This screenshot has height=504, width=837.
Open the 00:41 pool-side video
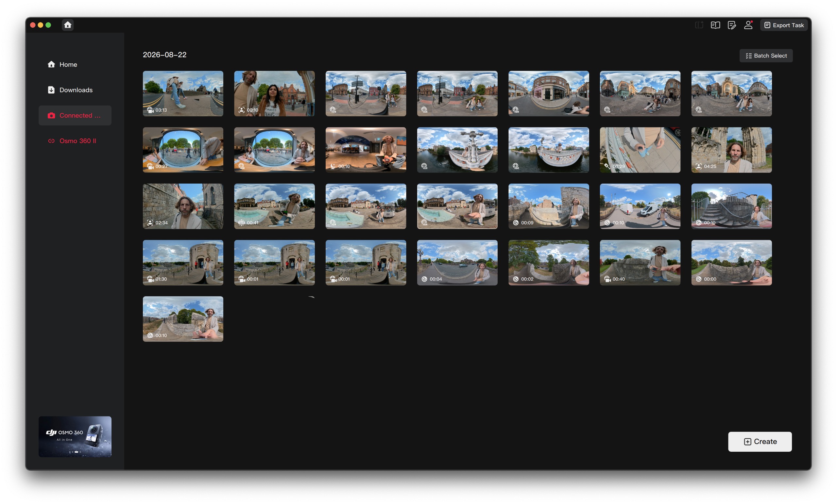[274, 206]
